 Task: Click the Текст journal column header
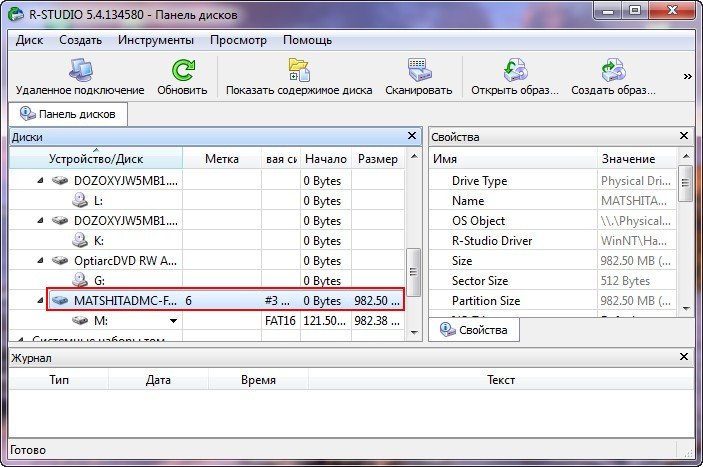pyautogui.click(x=501, y=380)
